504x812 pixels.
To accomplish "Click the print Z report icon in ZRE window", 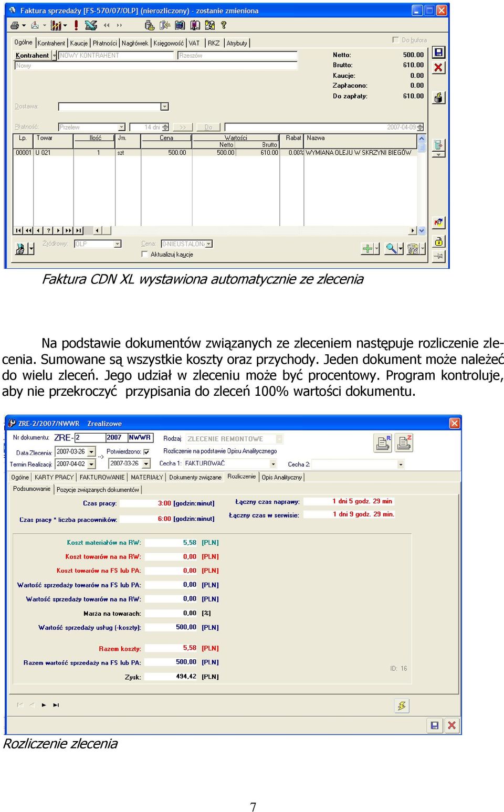I will click(x=404, y=442).
